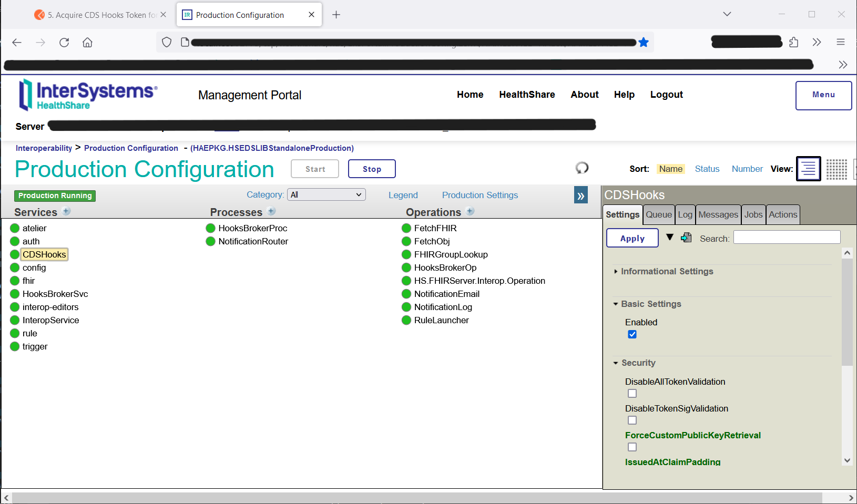
Task: Click the production update spinner icon
Action: pyautogui.click(x=582, y=168)
